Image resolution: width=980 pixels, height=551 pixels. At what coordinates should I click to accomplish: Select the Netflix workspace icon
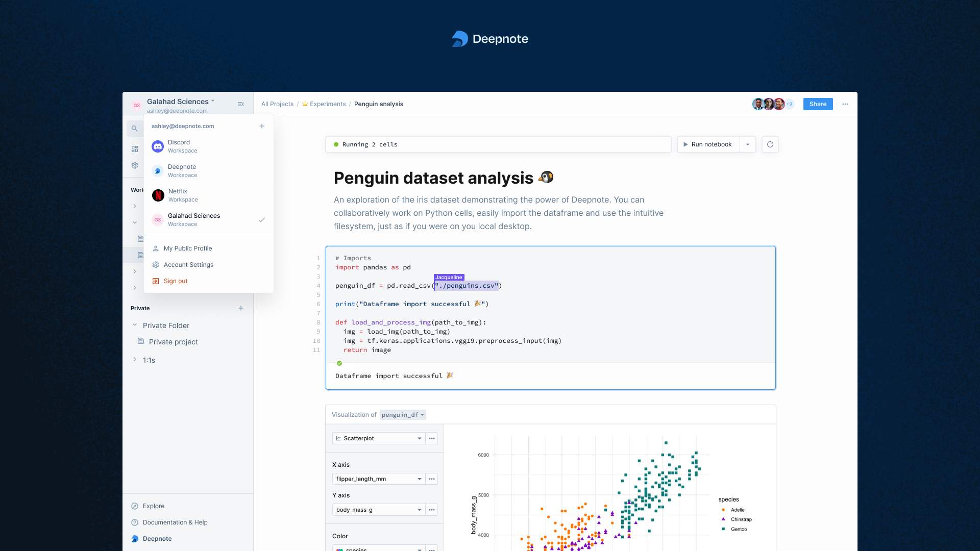pos(158,195)
